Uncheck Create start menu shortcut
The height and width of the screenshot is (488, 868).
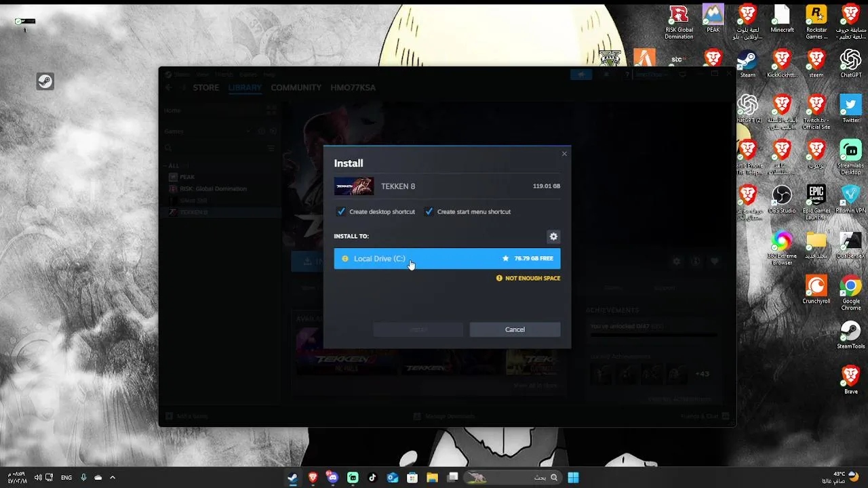(x=429, y=211)
